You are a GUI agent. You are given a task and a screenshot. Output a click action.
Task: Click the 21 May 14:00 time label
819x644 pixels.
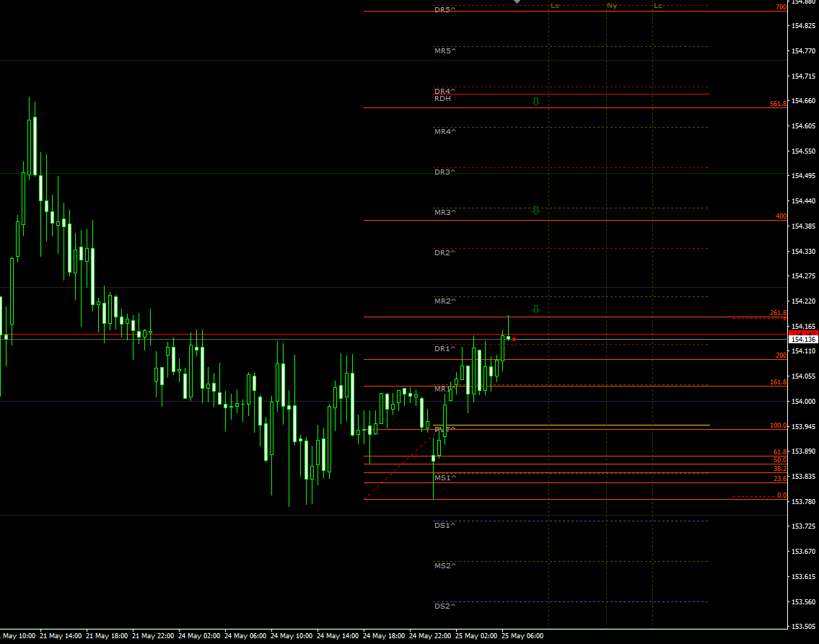[x=61, y=636]
